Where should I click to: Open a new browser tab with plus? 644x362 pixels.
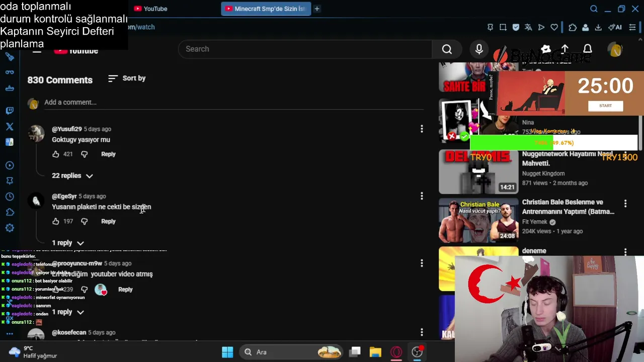pyautogui.click(x=317, y=9)
